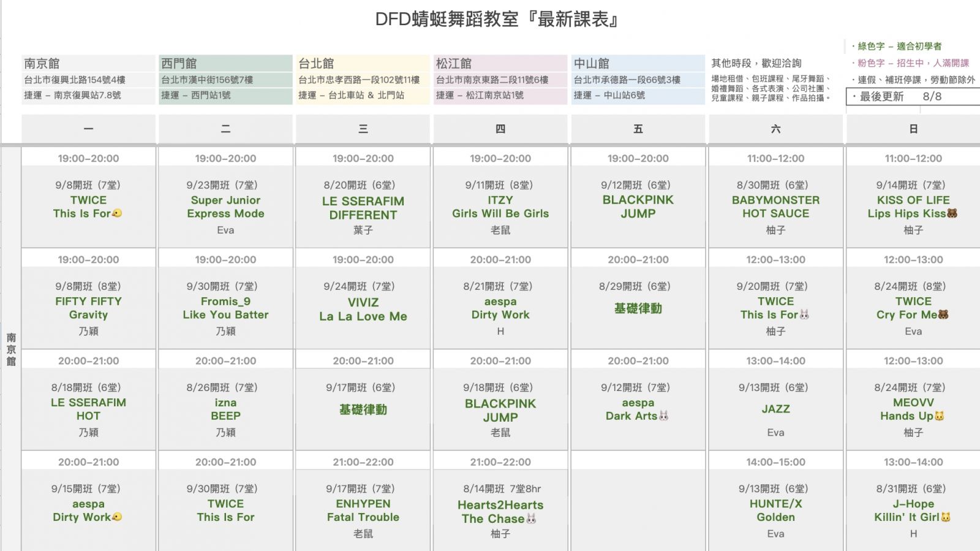Image resolution: width=980 pixels, height=551 pixels.
Task: Click VIVIZ La La Love Me class
Action: coord(363,310)
